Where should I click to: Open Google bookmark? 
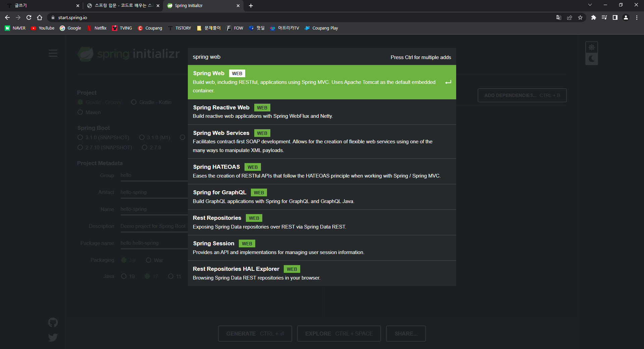click(x=70, y=28)
